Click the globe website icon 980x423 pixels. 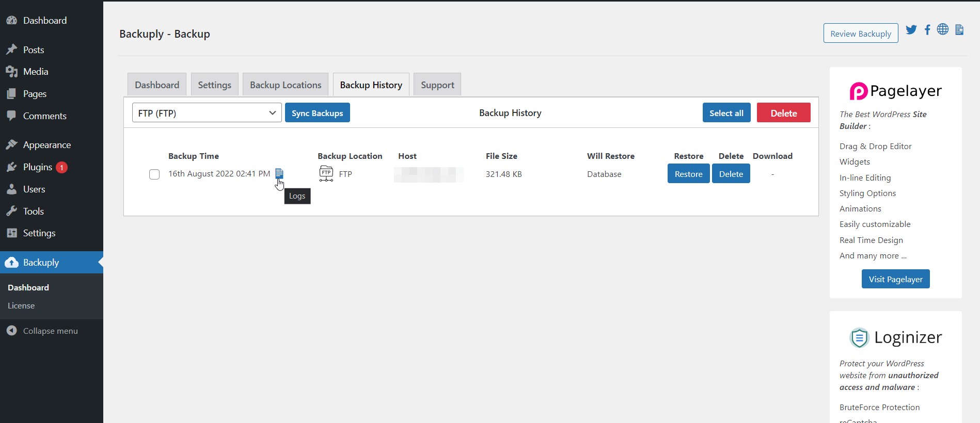[x=943, y=29]
